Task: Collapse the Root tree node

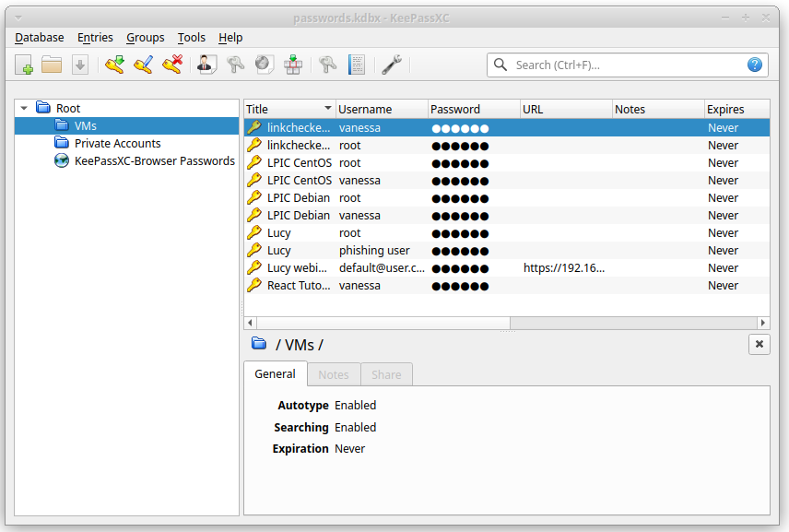Action: coord(24,108)
